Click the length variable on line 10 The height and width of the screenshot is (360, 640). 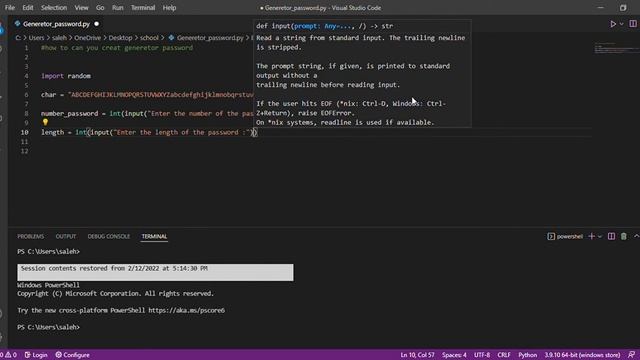tap(52, 132)
